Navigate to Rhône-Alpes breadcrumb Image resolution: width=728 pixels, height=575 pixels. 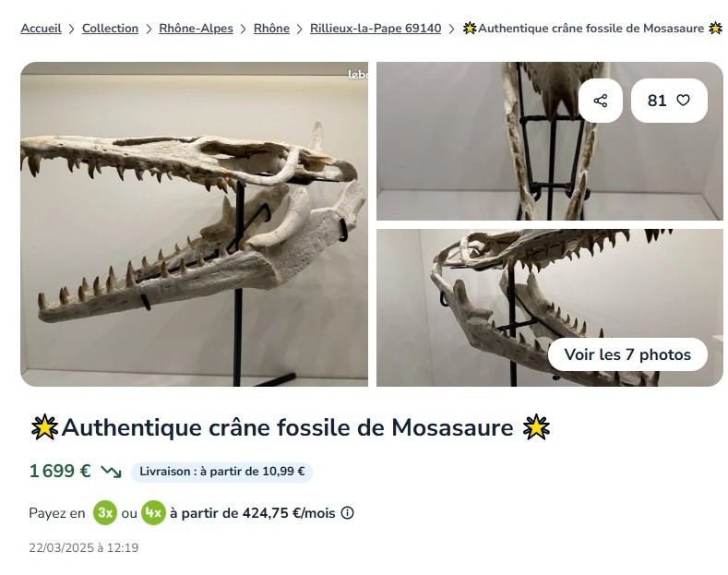click(x=196, y=29)
